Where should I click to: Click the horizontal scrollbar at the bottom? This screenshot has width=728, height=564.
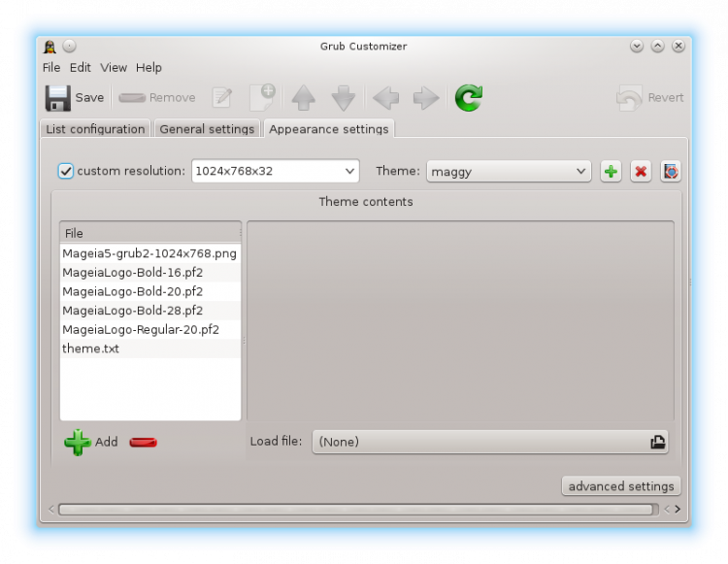click(x=357, y=509)
